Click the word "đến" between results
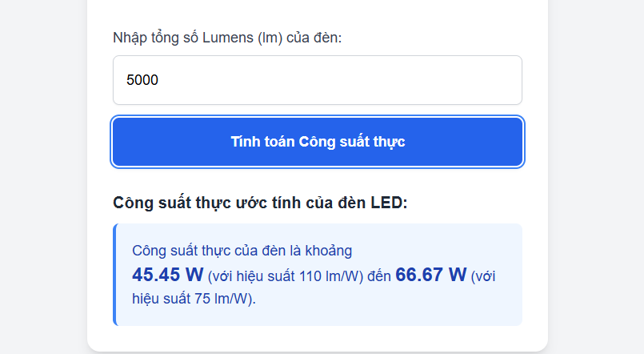 pos(379,277)
